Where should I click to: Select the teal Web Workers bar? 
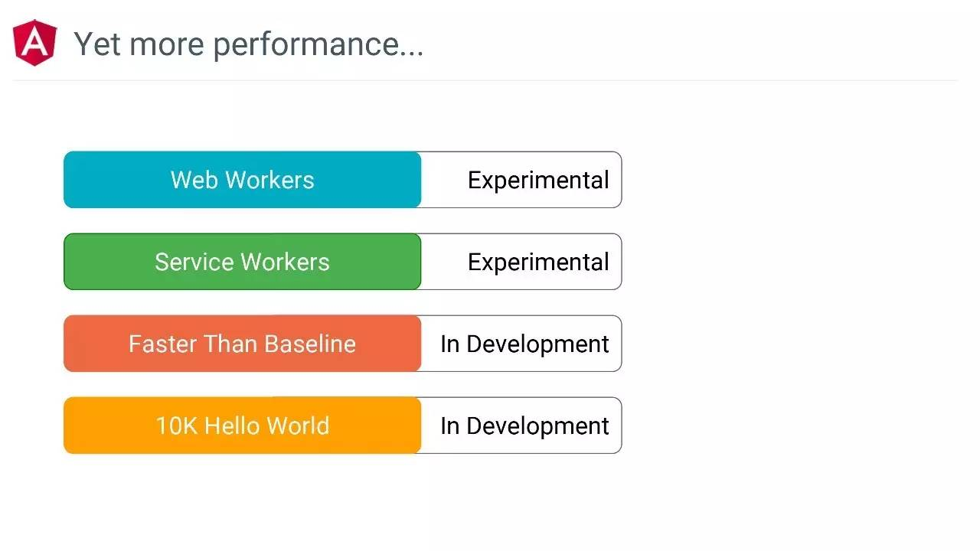242,180
